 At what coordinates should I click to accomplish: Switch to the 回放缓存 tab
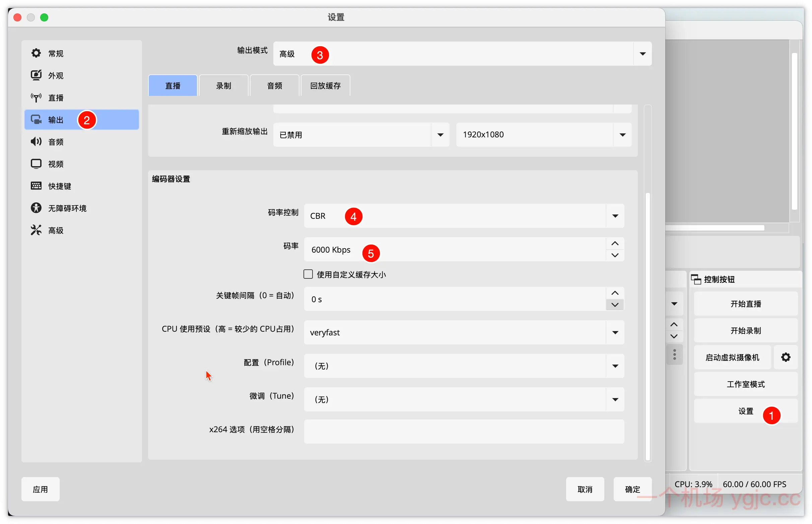pos(325,85)
